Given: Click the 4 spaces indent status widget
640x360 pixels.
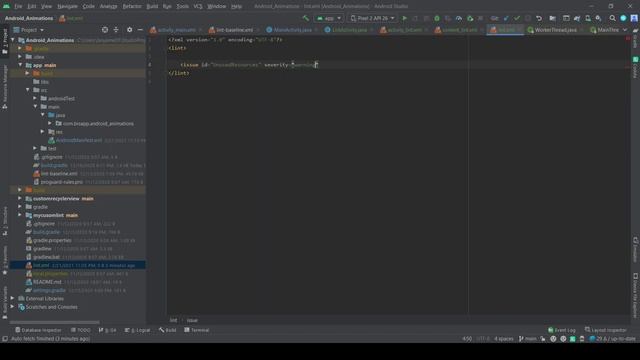Looking at the screenshot, I should coord(504,339).
